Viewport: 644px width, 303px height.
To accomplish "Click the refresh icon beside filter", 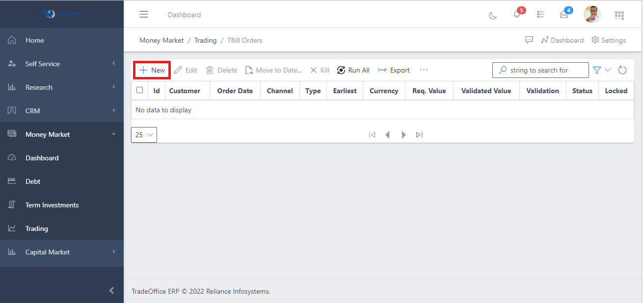I will 622,70.
